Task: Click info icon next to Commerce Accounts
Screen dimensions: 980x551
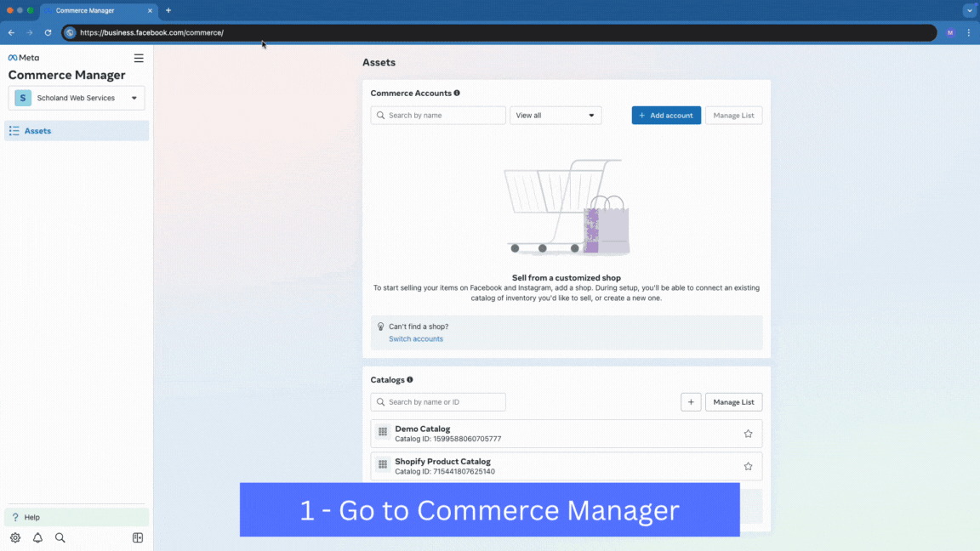Action: pyautogui.click(x=457, y=94)
